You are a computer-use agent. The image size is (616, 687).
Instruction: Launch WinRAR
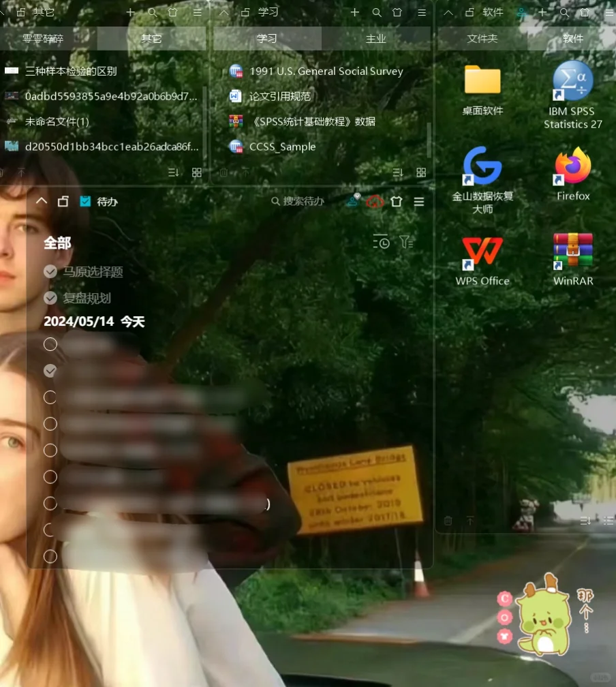tap(572, 260)
